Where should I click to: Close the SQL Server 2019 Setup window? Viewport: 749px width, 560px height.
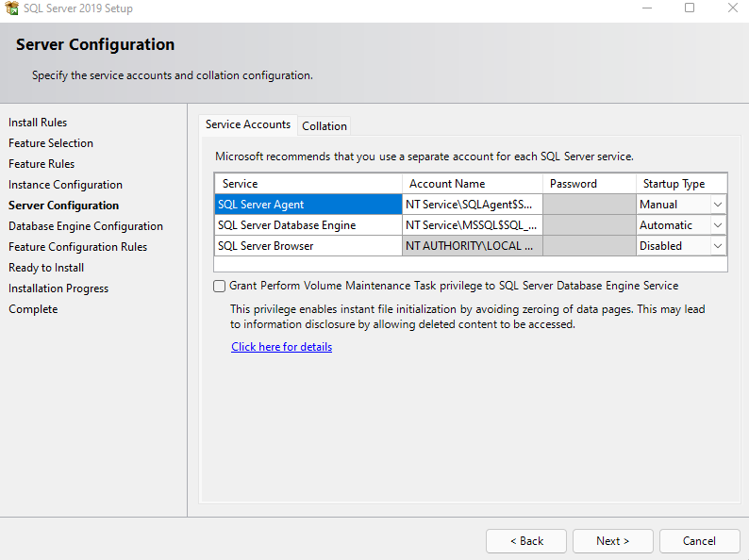733,8
